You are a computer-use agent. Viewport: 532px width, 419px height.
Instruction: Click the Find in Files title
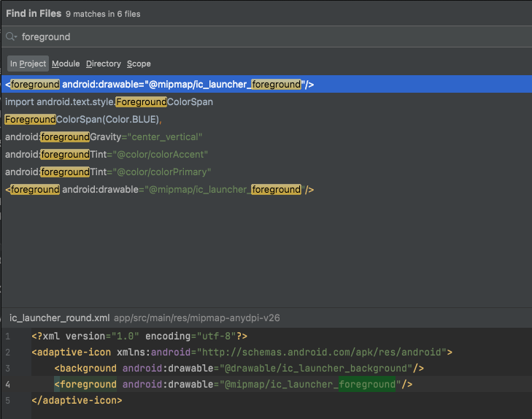click(34, 14)
